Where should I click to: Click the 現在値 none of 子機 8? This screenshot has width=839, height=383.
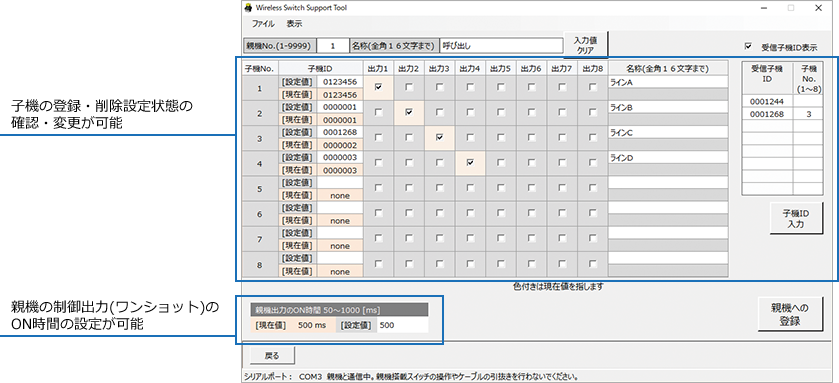click(x=340, y=272)
